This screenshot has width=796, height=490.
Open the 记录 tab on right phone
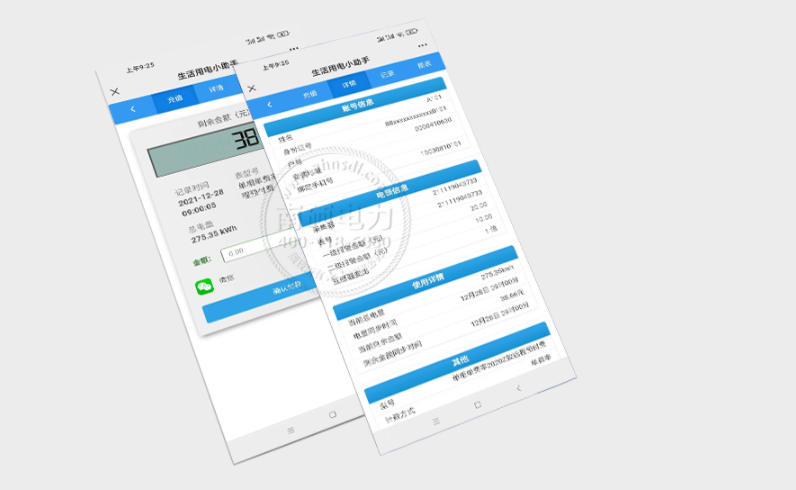pyautogui.click(x=387, y=74)
